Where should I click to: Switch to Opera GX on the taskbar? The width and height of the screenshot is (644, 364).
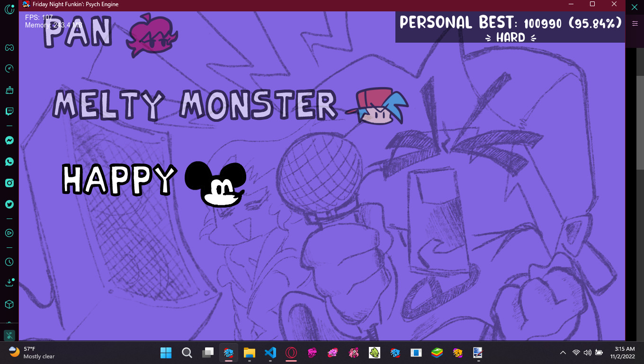(x=291, y=353)
